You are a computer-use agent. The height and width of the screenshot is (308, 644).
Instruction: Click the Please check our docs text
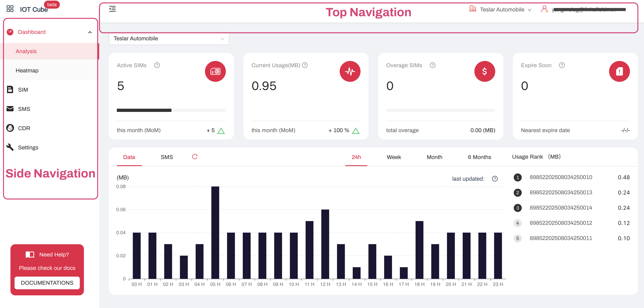pyautogui.click(x=47, y=268)
